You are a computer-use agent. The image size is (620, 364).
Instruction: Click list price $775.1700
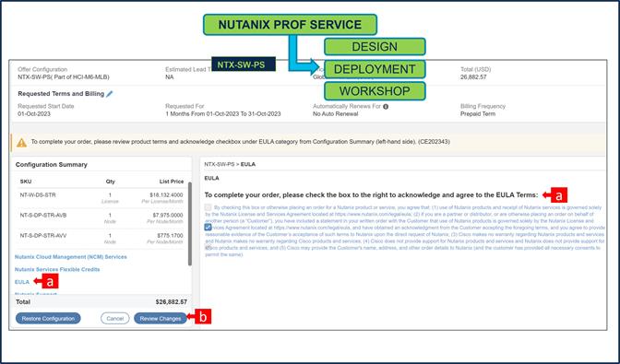pyautogui.click(x=170, y=236)
